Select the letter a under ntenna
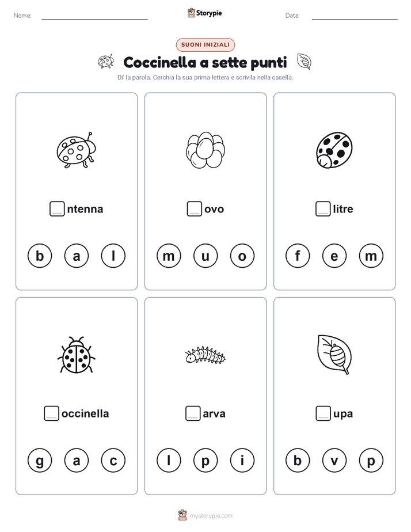 coord(77,256)
